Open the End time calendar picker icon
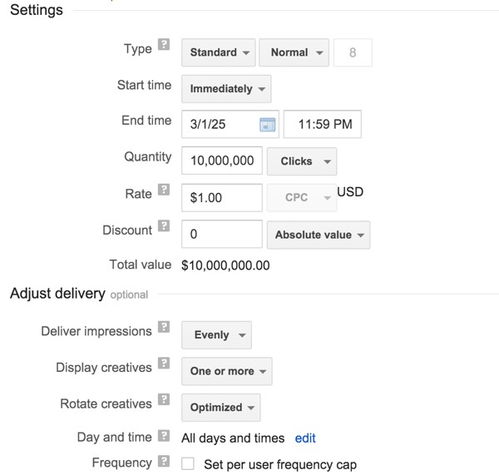The height and width of the screenshot is (475, 499). (x=267, y=125)
